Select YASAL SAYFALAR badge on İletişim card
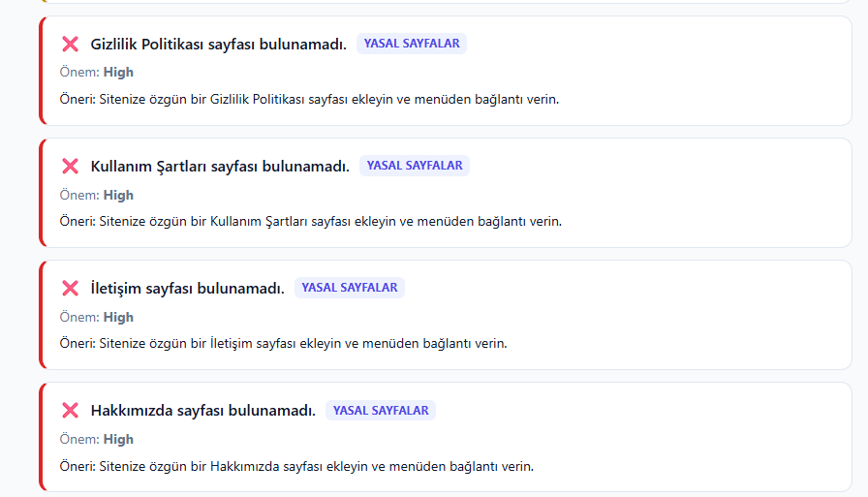This screenshot has height=497, width=868. (350, 288)
